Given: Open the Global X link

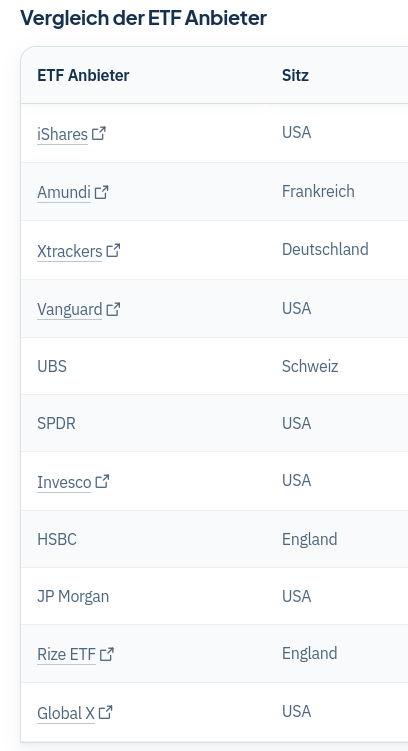Looking at the screenshot, I should 66,713.
